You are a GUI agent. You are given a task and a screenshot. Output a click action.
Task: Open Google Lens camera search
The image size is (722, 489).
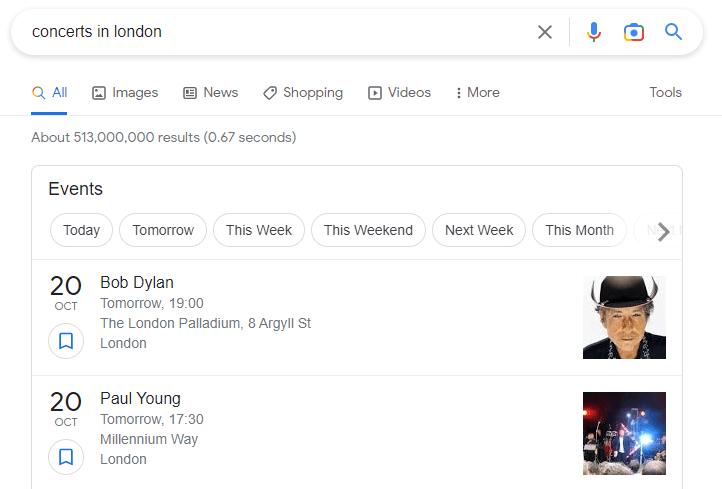pos(634,32)
